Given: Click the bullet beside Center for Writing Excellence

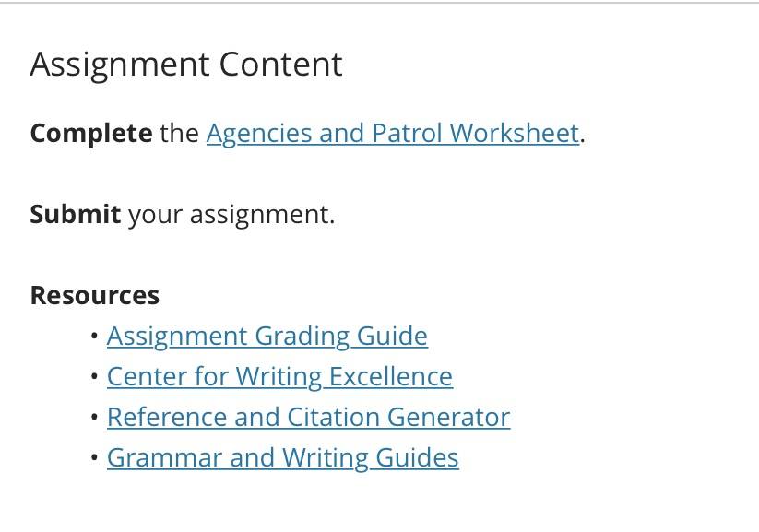Looking at the screenshot, I should click(94, 376).
